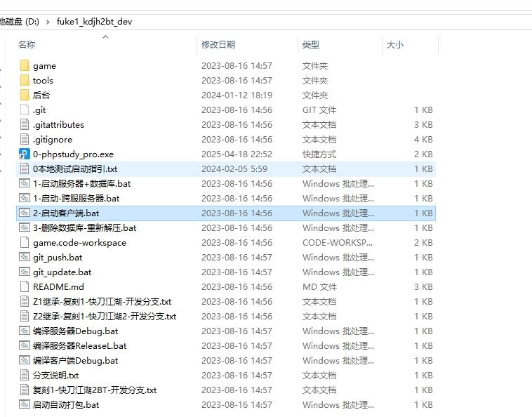The height and width of the screenshot is (417, 532).
Task: Click the 编译客户端Debug.bat batch icon
Action: click(25, 360)
